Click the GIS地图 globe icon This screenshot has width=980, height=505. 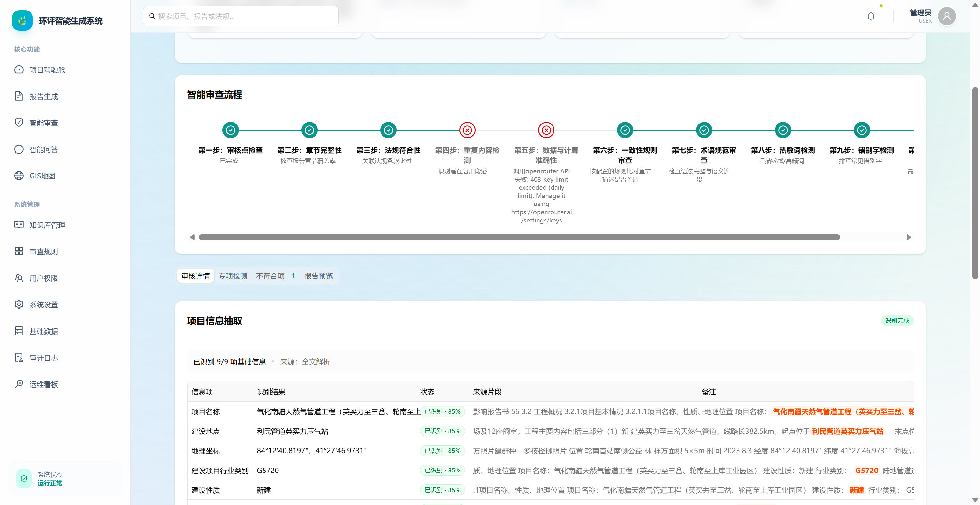click(19, 176)
